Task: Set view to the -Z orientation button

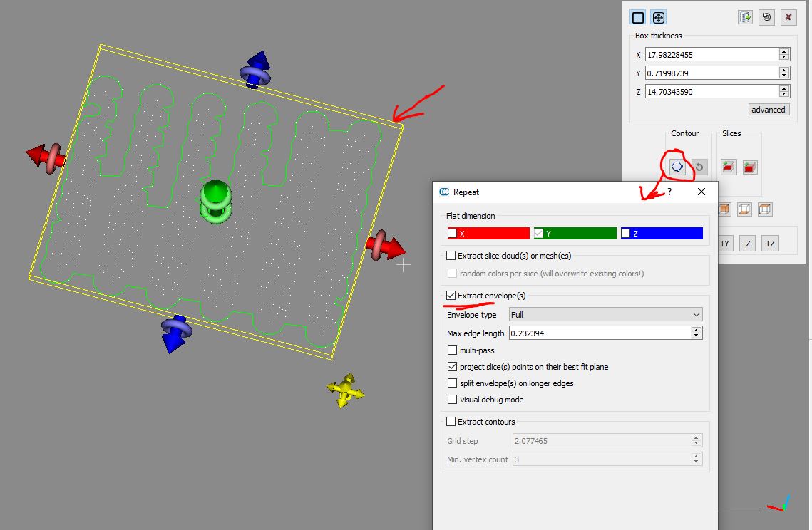Action: [x=746, y=244]
